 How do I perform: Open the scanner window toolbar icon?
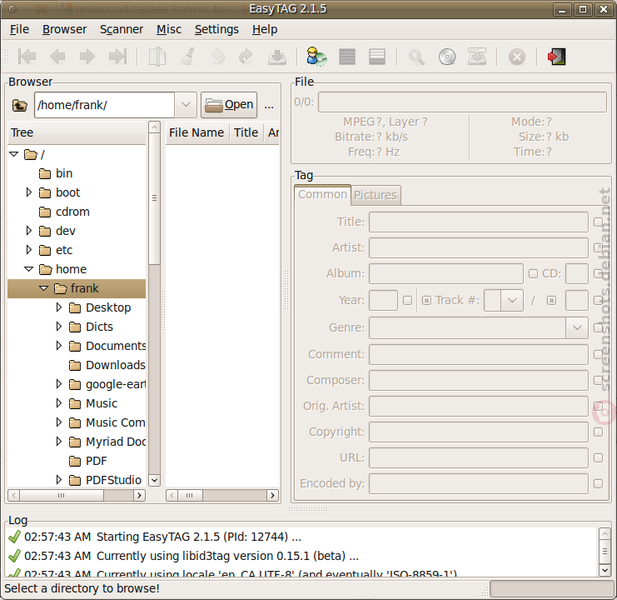pyautogui.click(x=157, y=57)
